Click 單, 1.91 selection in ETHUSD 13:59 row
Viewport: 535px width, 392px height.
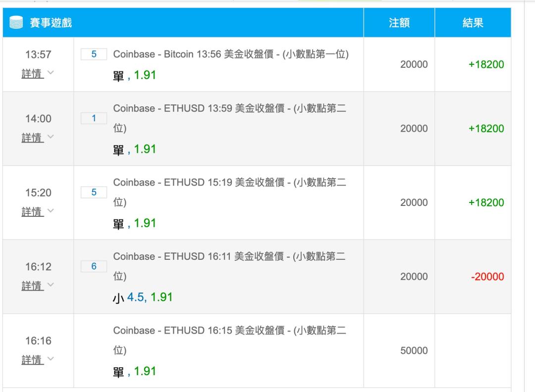click(134, 149)
